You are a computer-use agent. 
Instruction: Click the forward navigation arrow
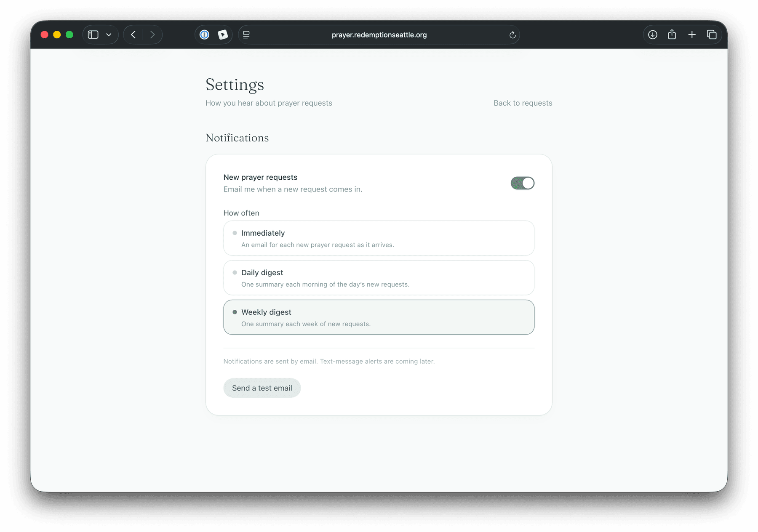click(x=152, y=35)
